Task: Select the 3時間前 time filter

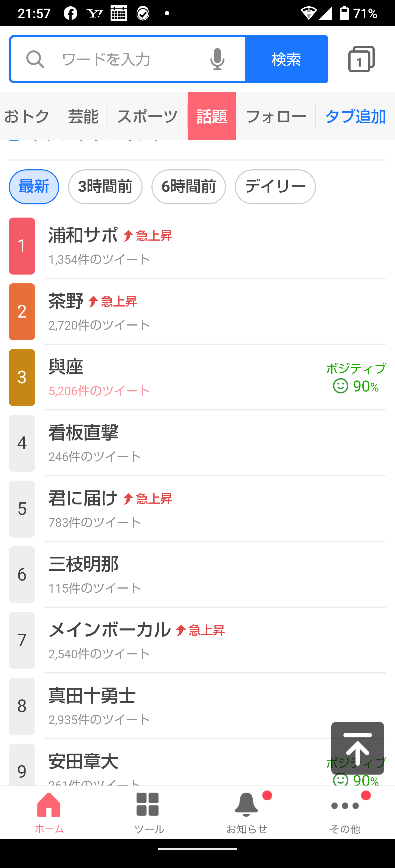Action: pos(105,187)
